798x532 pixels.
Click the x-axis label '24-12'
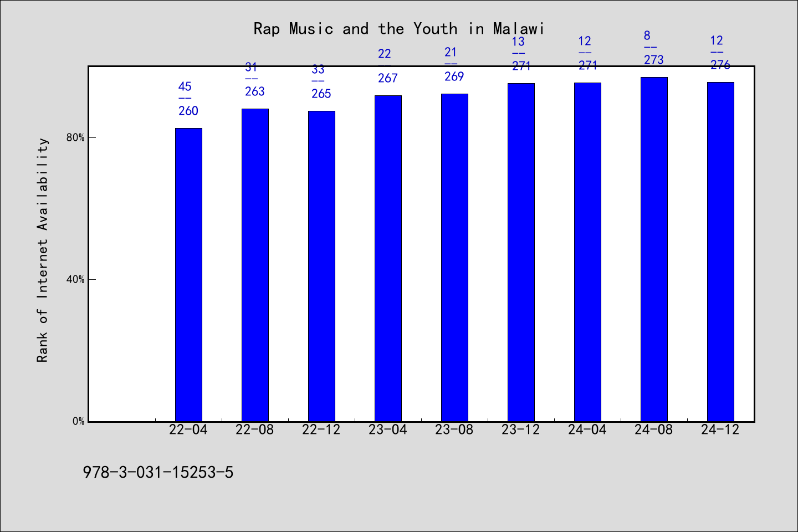[720, 430]
